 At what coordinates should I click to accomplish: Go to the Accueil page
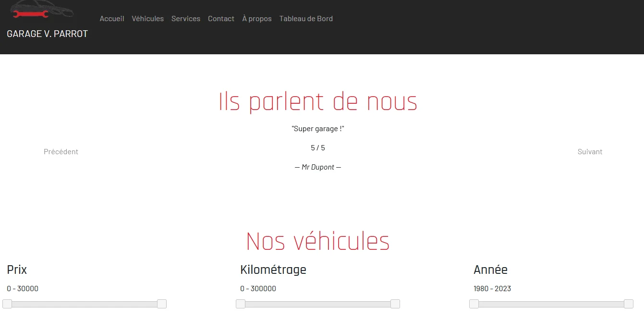point(112,19)
